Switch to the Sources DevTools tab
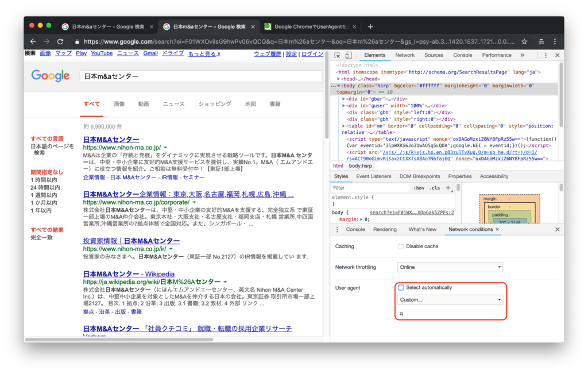Image resolution: width=588 pixels, height=374 pixels. [434, 55]
